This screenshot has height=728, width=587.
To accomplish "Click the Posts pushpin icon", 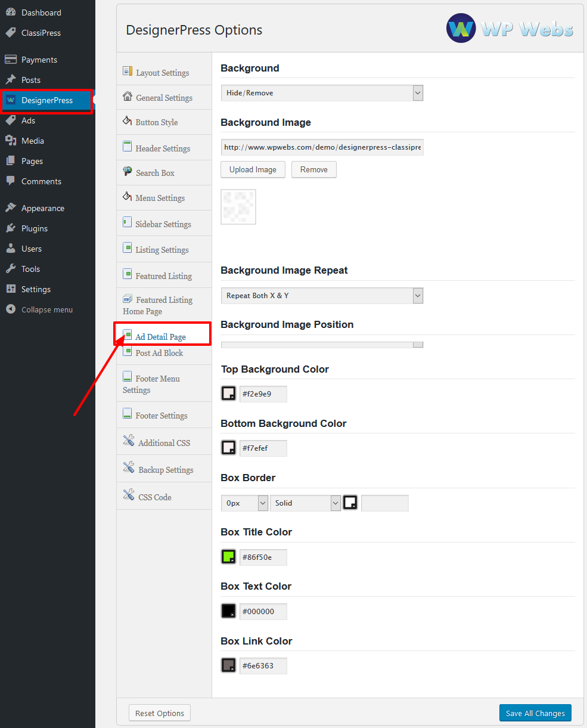I will (10, 80).
